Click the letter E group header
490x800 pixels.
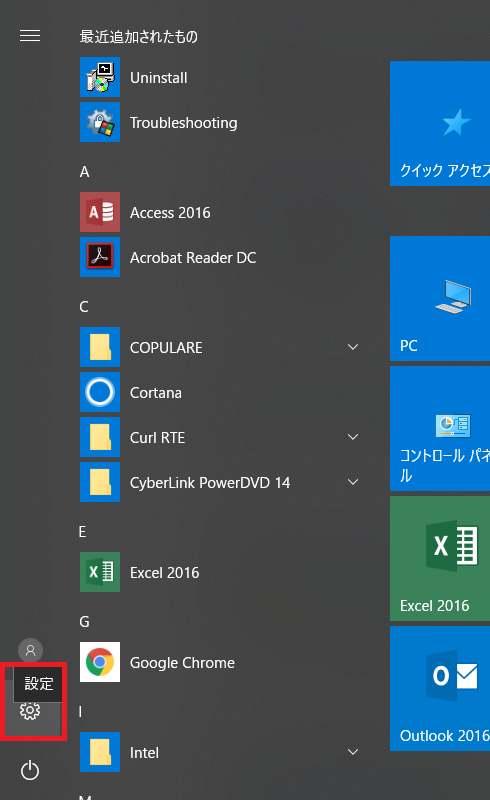[83, 532]
